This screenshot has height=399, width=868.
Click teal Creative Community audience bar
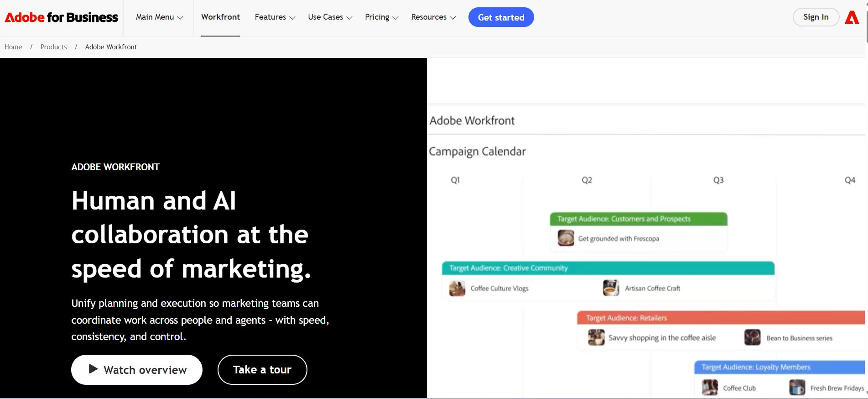[608, 268]
